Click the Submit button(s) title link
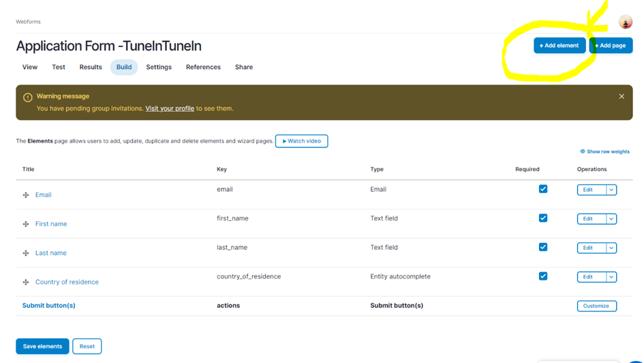644x363 pixels. 48,306
